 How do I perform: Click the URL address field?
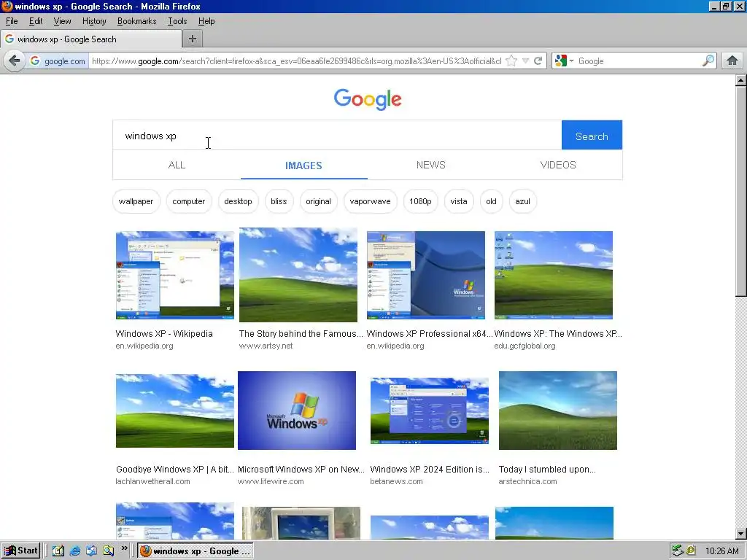point(296,61)
